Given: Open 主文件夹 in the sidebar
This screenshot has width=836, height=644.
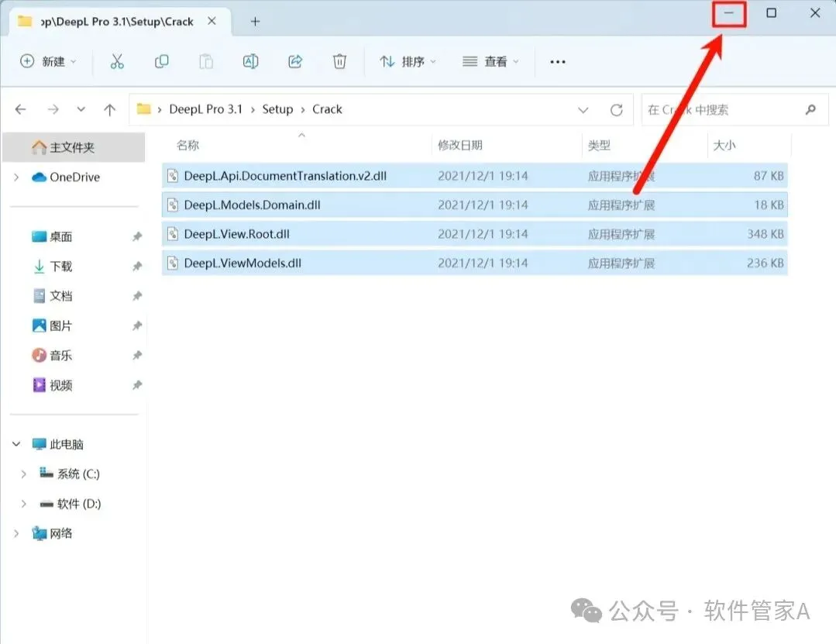Looking at the screenshot, I should coord(74,147).
